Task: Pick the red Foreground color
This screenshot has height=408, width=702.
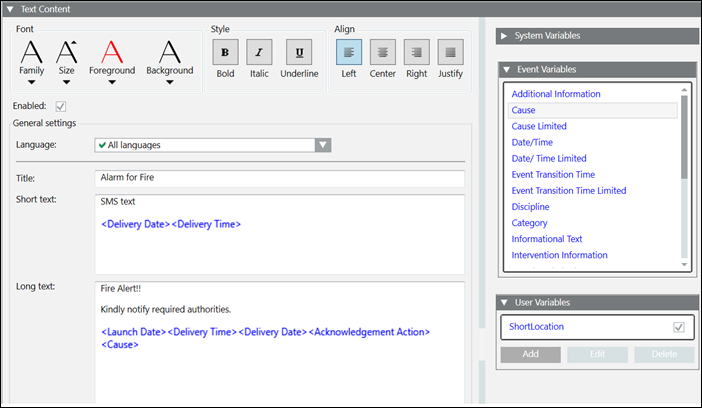Action: [x=112, y=60]
